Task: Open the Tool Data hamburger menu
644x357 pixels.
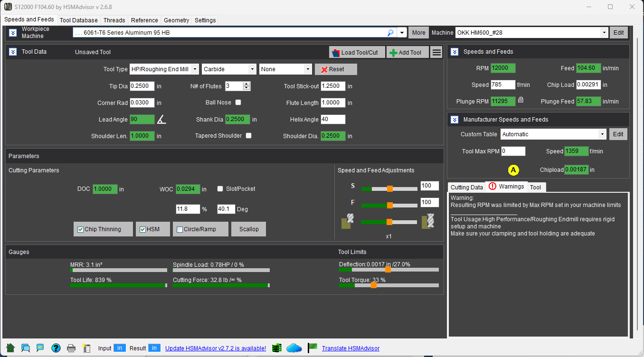Action: tap(436, 52)
